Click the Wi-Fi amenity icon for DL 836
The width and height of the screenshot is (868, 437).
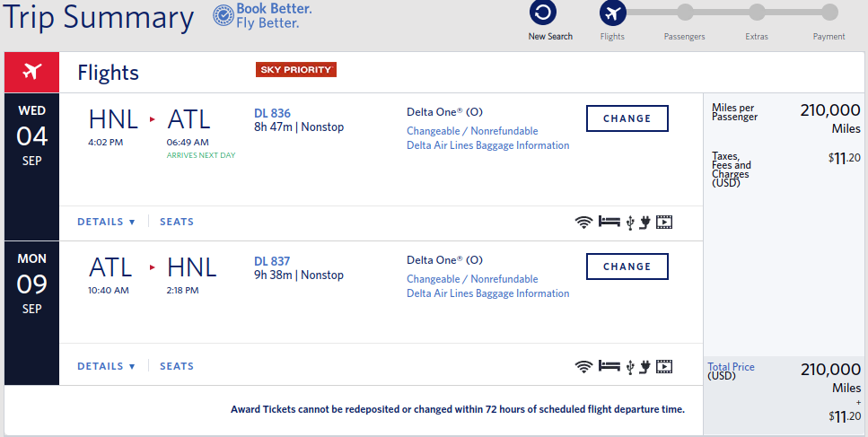tap(584, 222)
